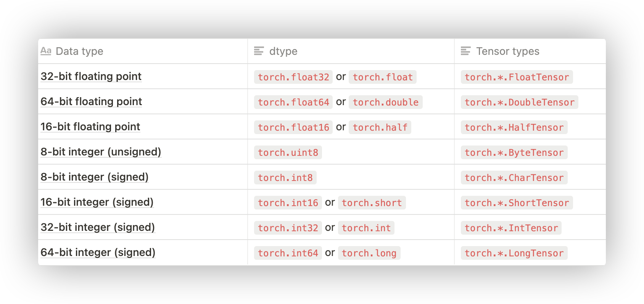Open the 8-bit integer (unsigned) page

[x=101, y=152]
